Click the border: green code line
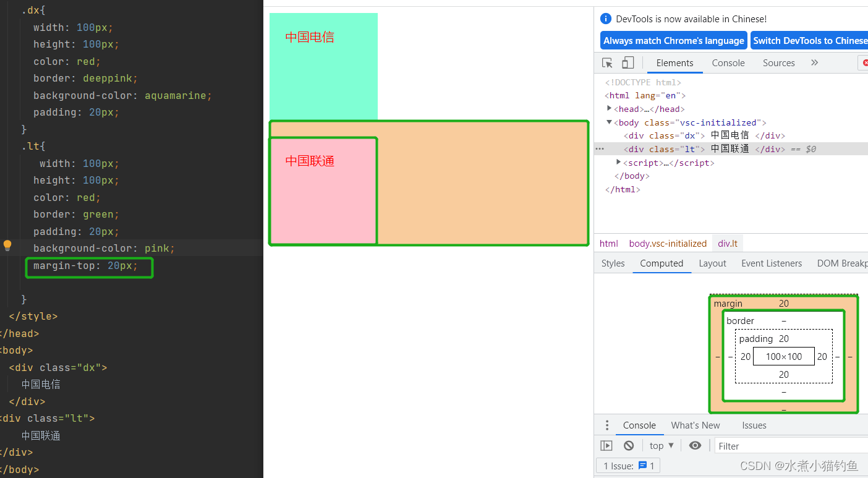 point(77,215)
